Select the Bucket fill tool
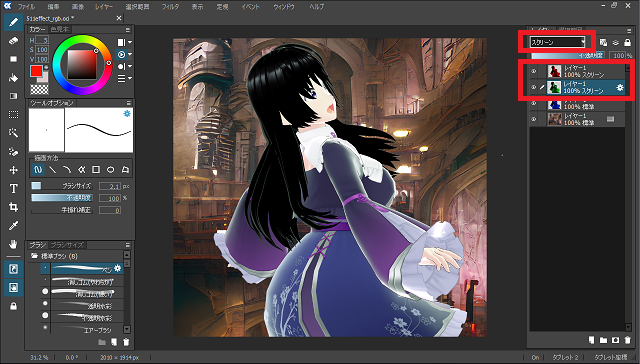This screenshot has height=364, width=640. coord(13,78)
